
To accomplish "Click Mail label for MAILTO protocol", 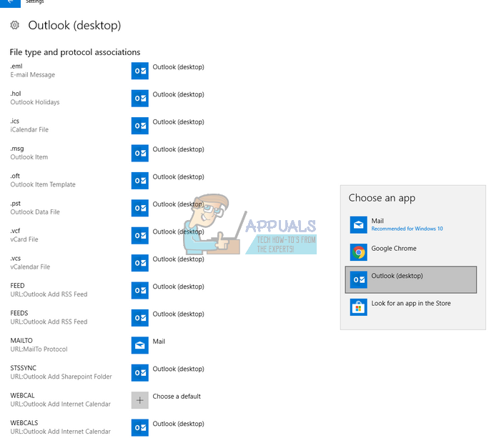I will 159,341.
